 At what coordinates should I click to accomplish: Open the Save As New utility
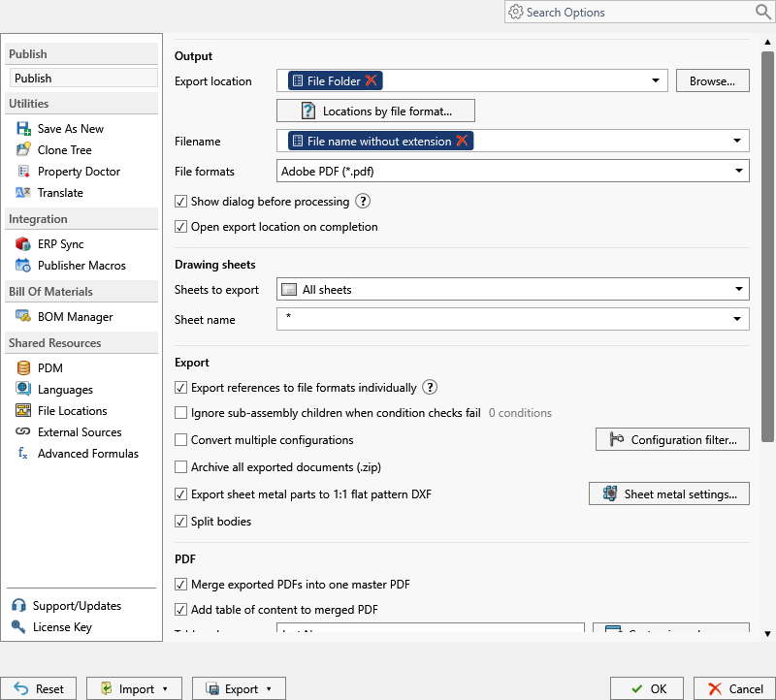point(71,129)
